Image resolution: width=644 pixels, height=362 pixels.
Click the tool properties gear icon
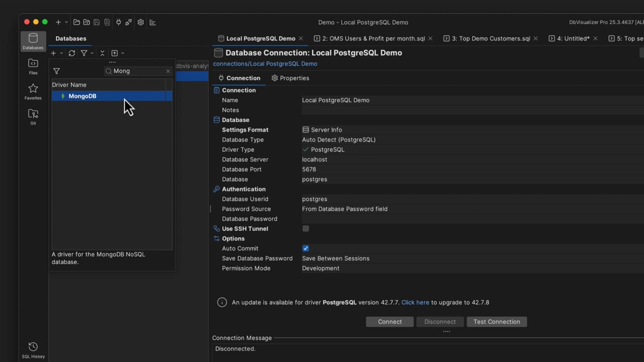point(141,22)
